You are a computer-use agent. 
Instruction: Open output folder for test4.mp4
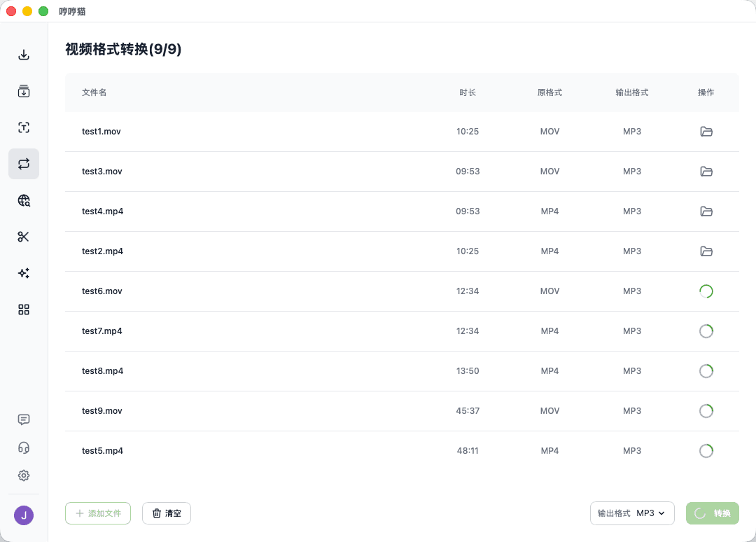point(706,211)
